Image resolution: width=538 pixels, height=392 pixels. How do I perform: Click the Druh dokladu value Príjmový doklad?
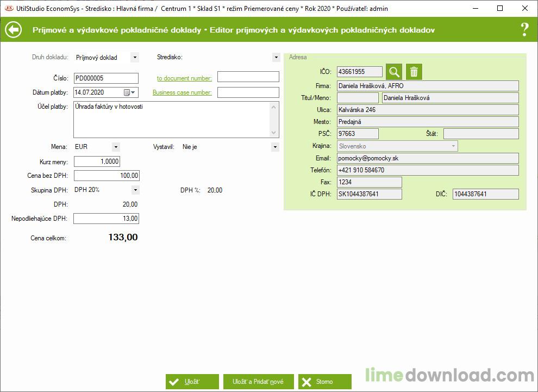pos(96,58)
